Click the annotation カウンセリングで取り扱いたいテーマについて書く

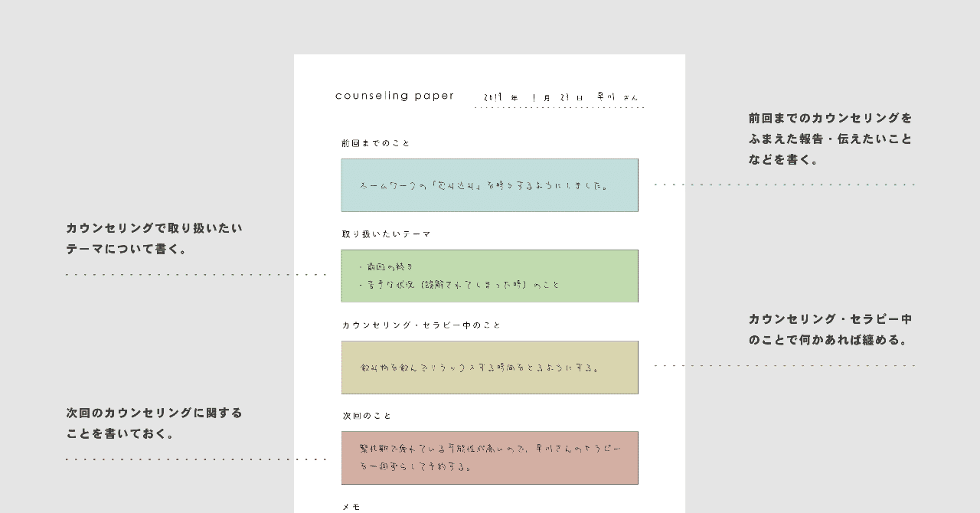coord(154,238)
